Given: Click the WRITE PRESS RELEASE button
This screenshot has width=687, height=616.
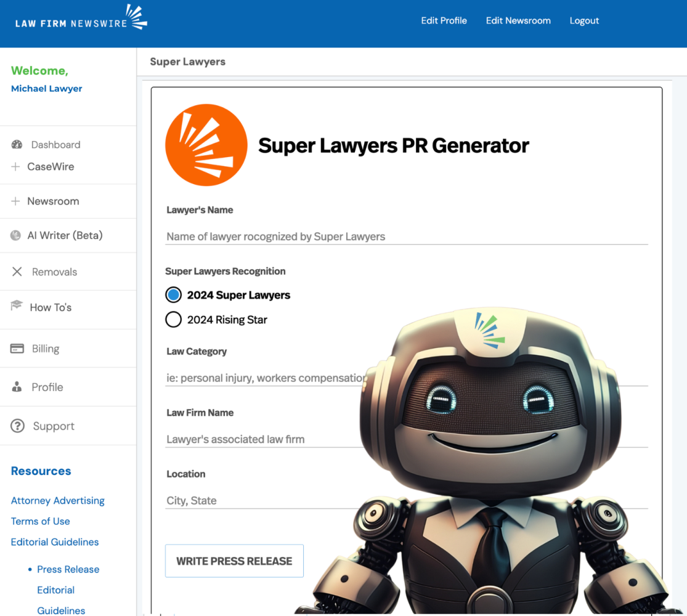Looking at the screenshot, I should (x=234, y=561).
